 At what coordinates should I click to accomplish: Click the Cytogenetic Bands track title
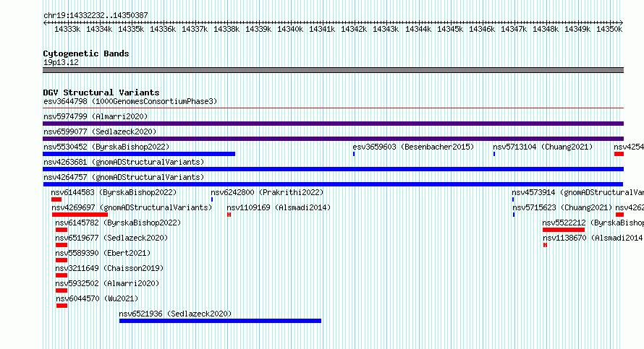(86, 53)
